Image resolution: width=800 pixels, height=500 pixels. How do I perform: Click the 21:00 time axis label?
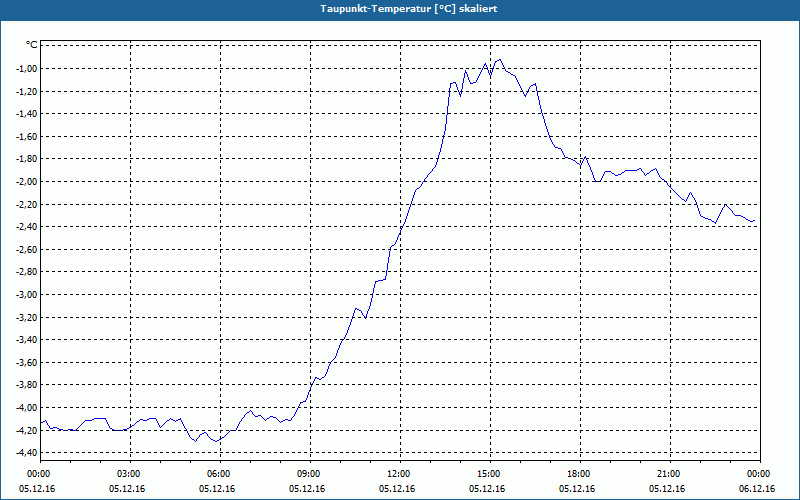click(x=670, y=474)
